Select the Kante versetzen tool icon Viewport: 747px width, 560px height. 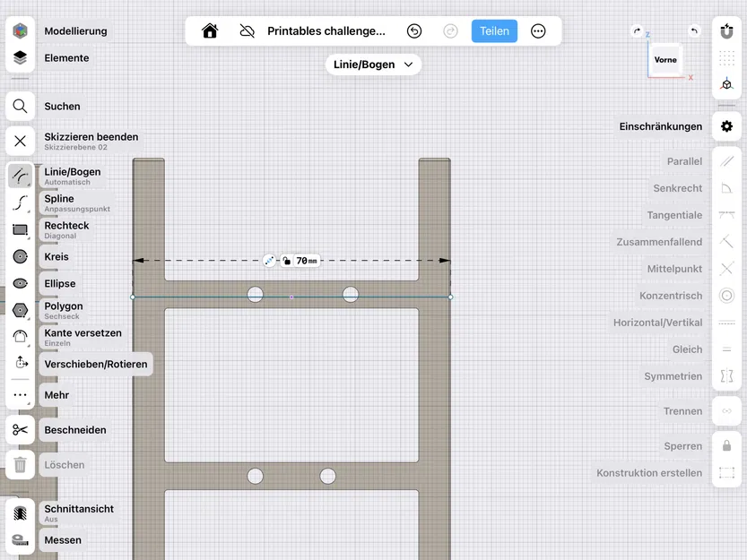click(x=20, y=337)
